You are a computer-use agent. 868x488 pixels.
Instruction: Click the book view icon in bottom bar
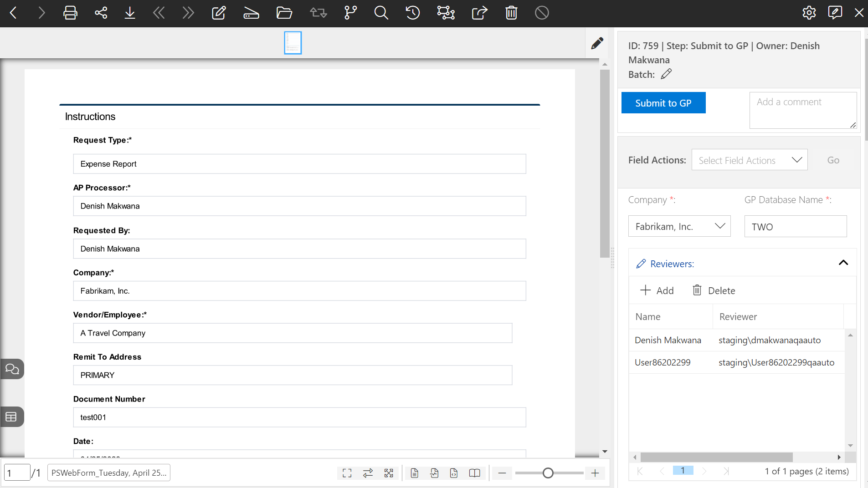tap(474, 473)
